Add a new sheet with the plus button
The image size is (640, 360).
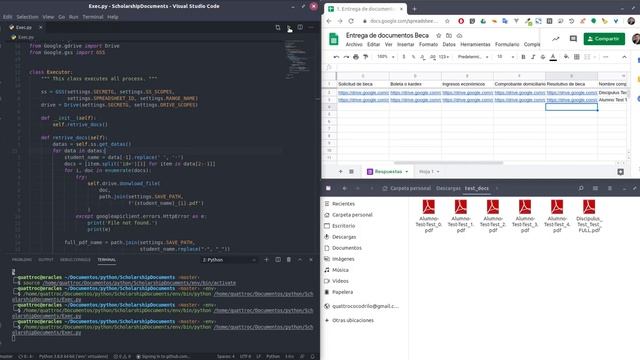click(x=340, y=172)
